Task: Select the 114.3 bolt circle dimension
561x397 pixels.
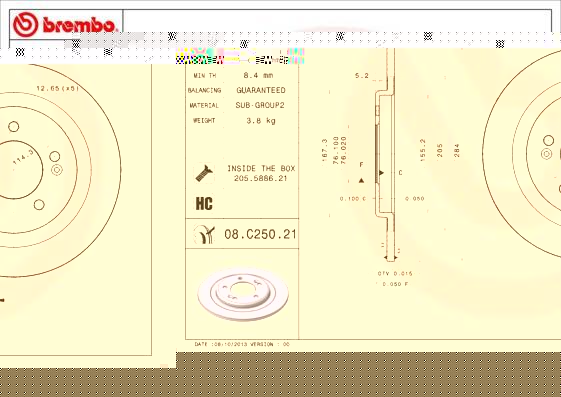Action: coord(23,157)
